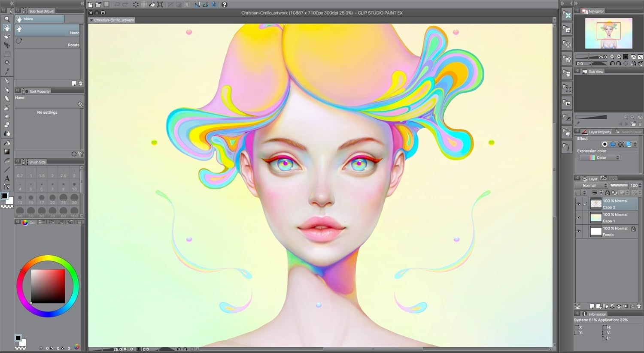644x353 pixels.
Task: Open the Brush Size panel menu arrow
Action: coord(19,162)
